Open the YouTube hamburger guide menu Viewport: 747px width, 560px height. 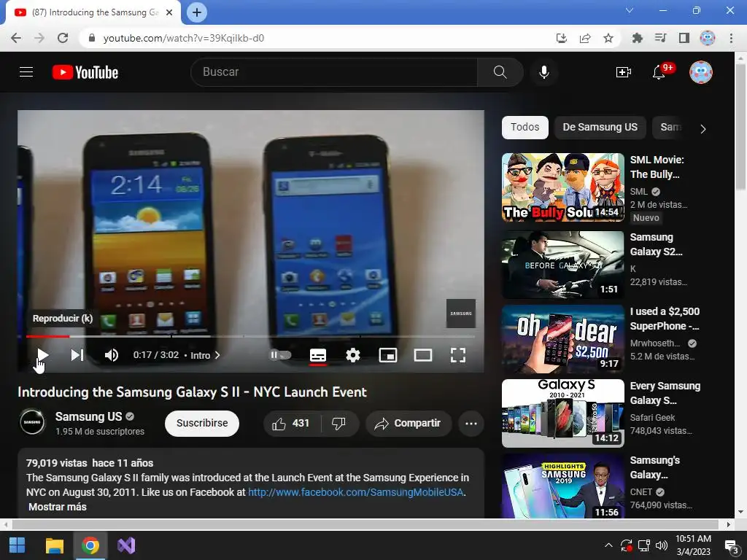tap(26, 72)
